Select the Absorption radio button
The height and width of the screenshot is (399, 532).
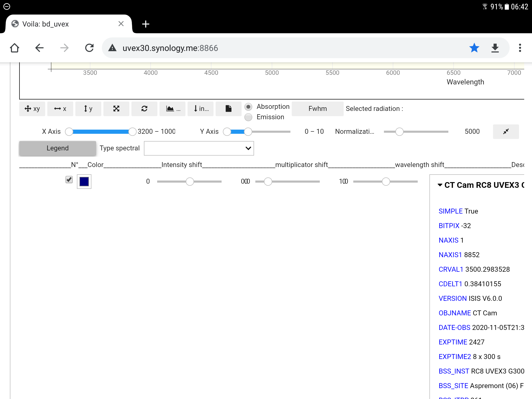coord(248,107)
